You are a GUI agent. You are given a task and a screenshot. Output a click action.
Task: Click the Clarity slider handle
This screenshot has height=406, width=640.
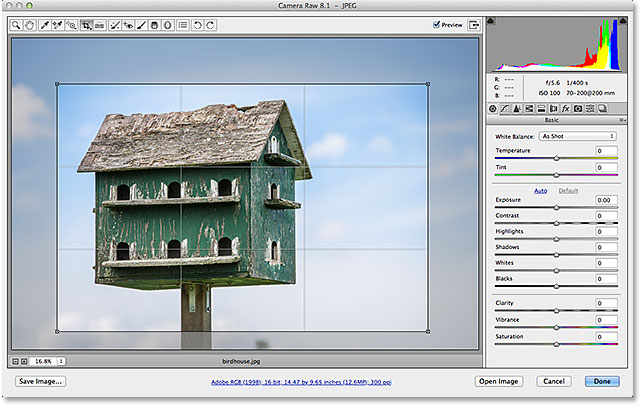[x=556, y=311]
